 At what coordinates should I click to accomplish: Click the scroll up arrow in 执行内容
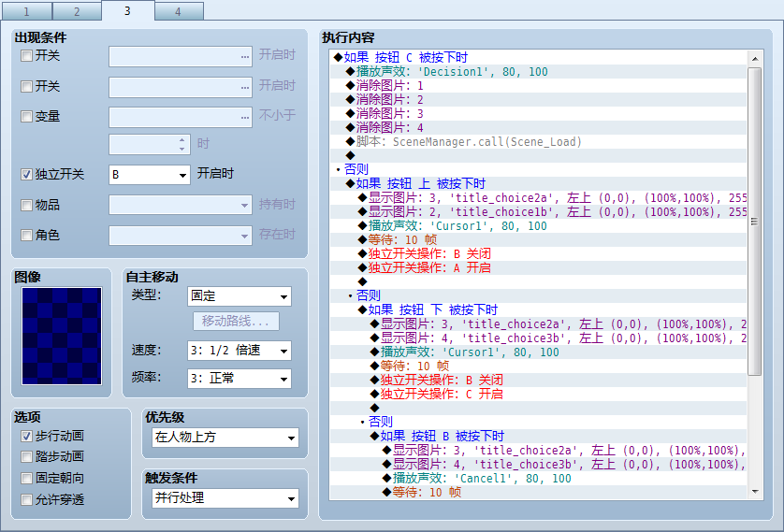point(755,59)
